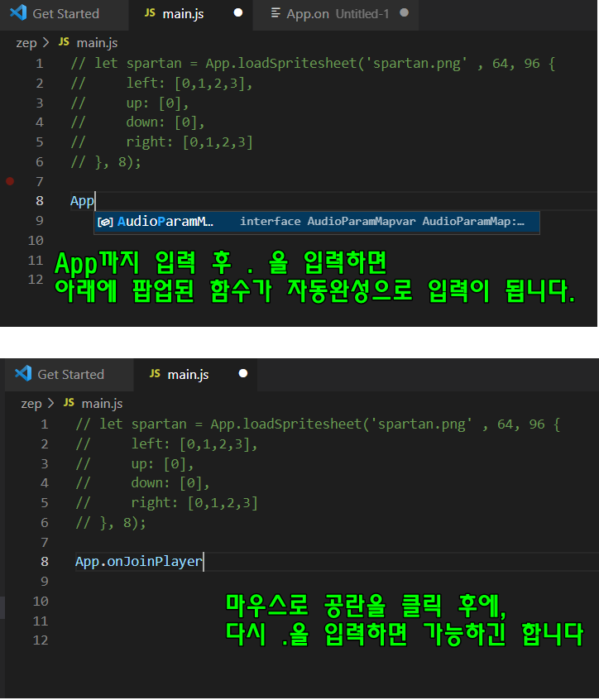
Task: Expand bottom breadcrumb chevron after zep
Action: coord(51,404)
